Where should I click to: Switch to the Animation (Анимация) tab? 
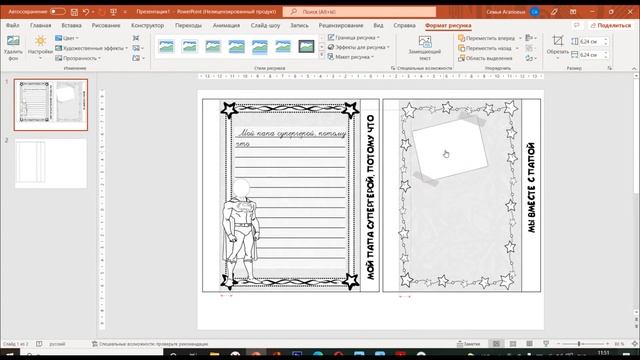(x=226, y=25)
